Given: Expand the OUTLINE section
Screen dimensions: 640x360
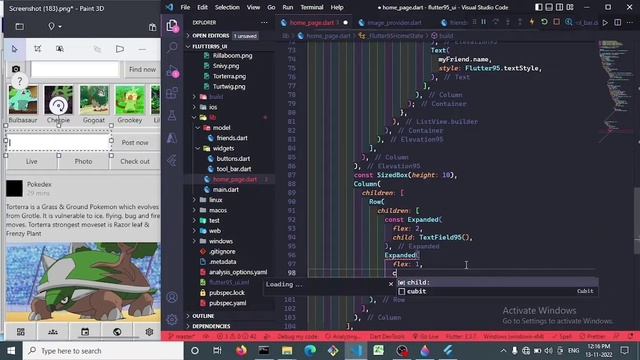Looking at the screenshot, I should [x=203, y=316].
